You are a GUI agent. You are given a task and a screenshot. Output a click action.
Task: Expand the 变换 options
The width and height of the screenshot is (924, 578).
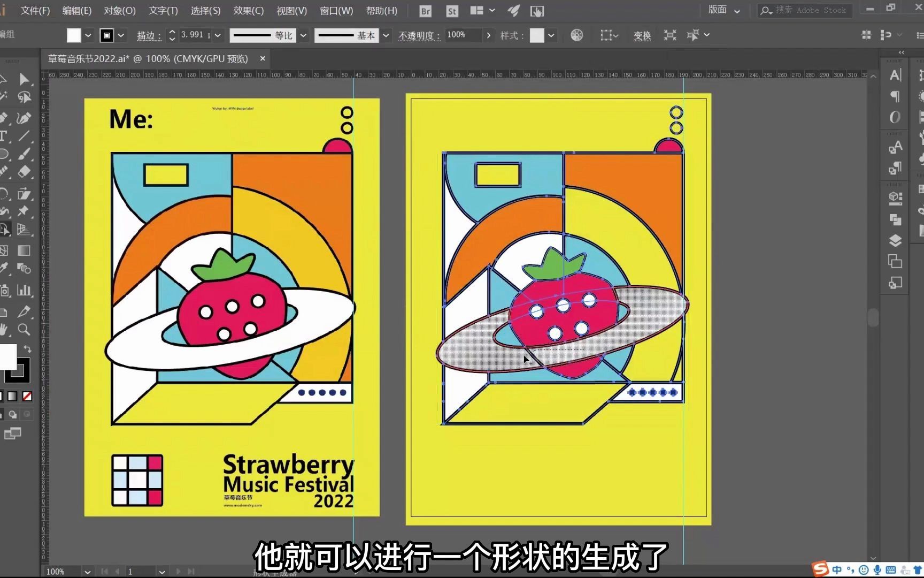[x=642, y=35]
